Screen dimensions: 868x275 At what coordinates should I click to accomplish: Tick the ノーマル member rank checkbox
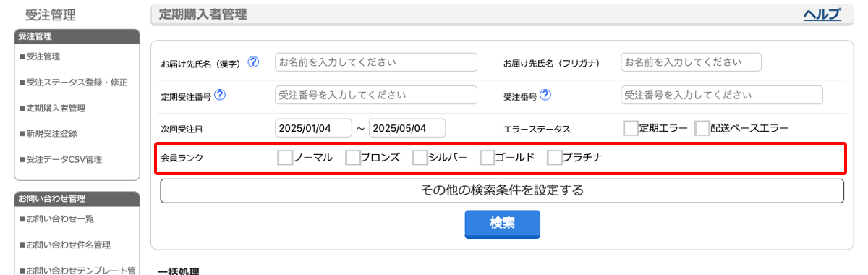coord(285,157)
